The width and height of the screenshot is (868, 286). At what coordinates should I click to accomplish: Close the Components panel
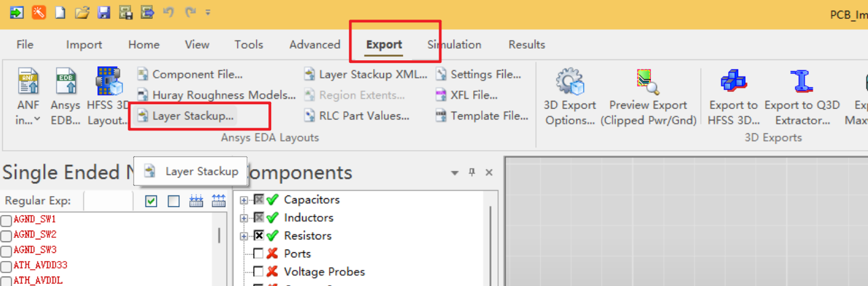pyautogui.click(x=489, y=172)
